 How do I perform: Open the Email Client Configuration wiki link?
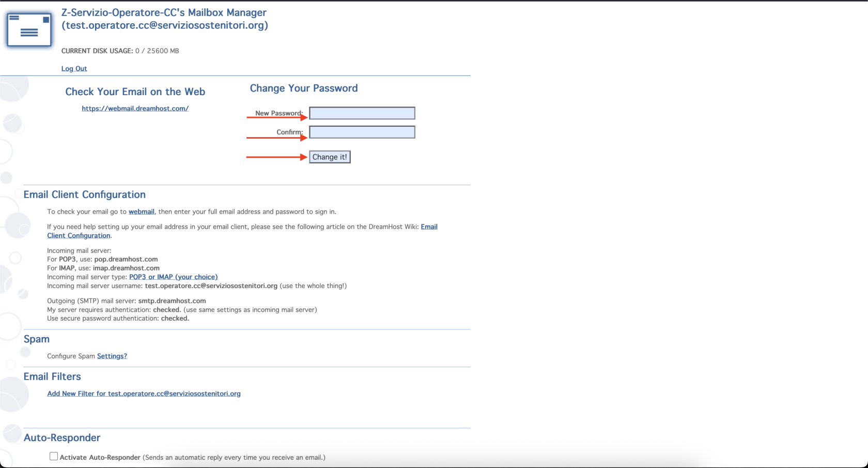pyautogui.click(x=242, y=231)
